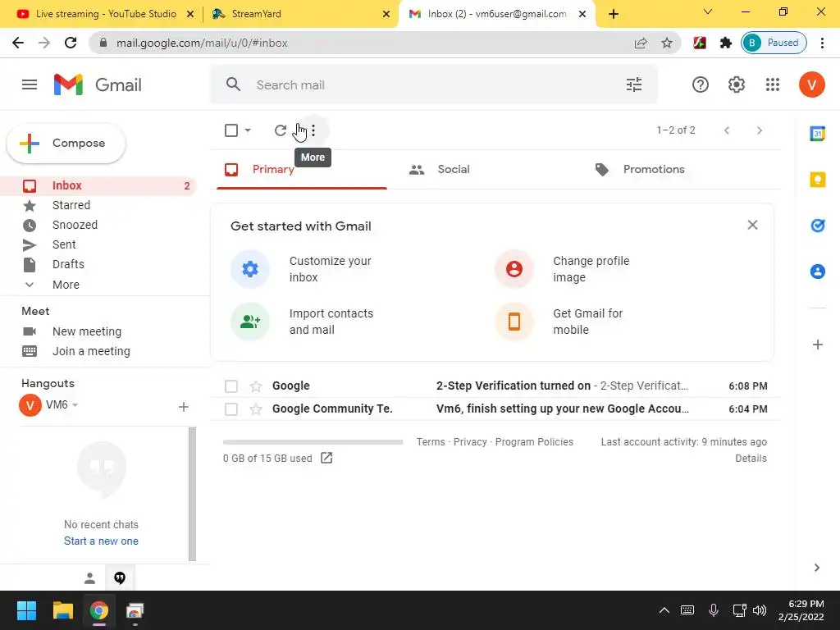Open storage management external link icon

(x=326, y=458)
